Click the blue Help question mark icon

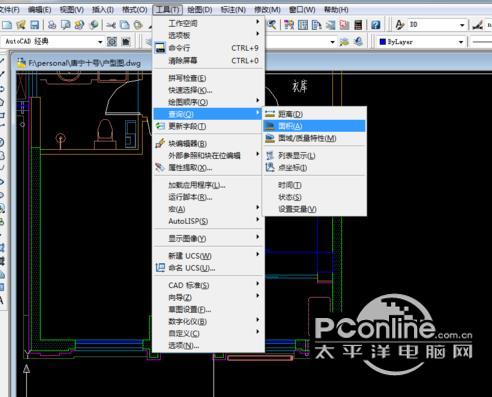tap(375, 25)
